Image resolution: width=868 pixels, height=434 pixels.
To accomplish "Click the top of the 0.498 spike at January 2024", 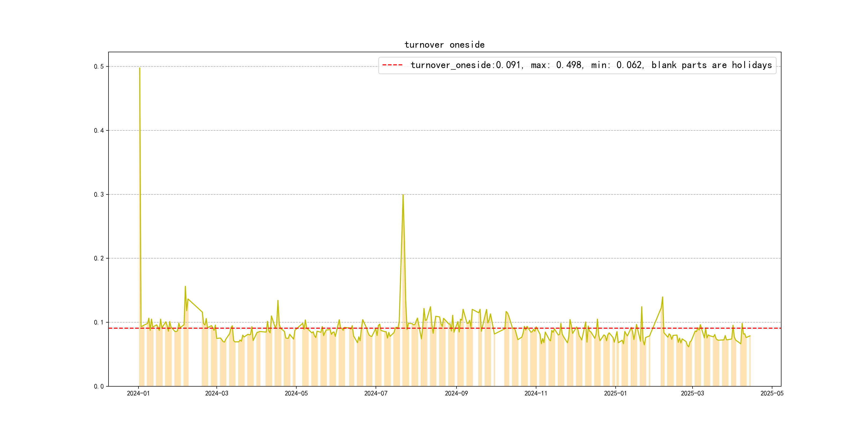I will pos(140,68).
